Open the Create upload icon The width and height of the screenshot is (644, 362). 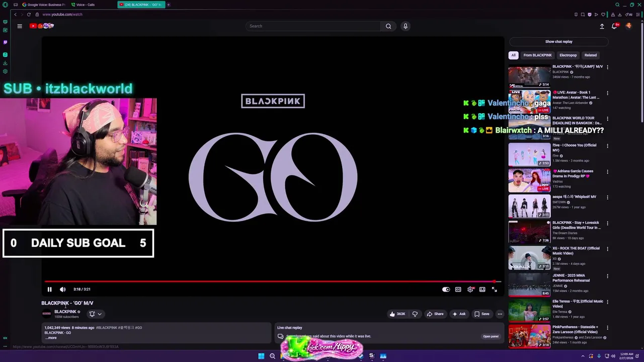click(x=602, y=26)
